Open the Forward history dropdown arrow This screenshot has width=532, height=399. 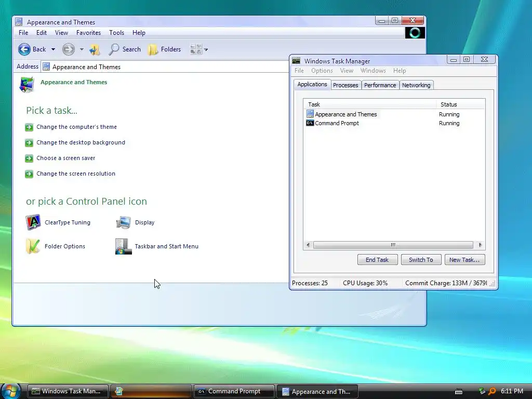tap(82, 49)
